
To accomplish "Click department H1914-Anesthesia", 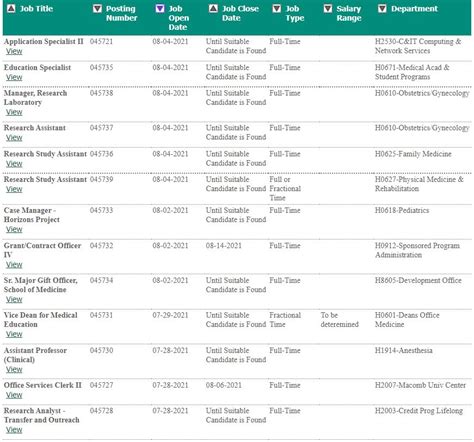I will (x=404, y=351).
